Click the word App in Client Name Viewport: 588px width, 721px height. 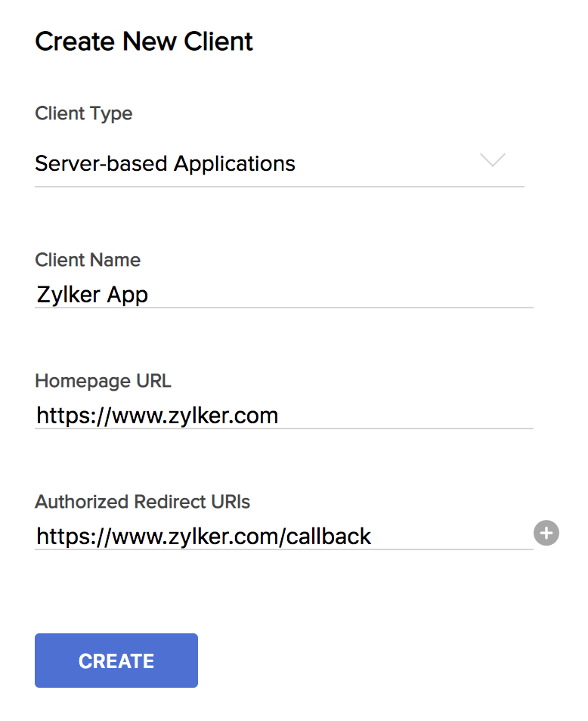pyautogui.click(x=125, y=294)
